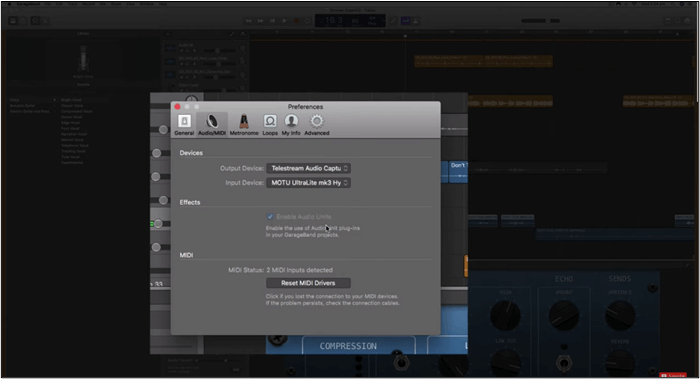This screenshot has width=700, height=379.
Task: Go to the My Info preferences tab
Action: coord(291,125)
